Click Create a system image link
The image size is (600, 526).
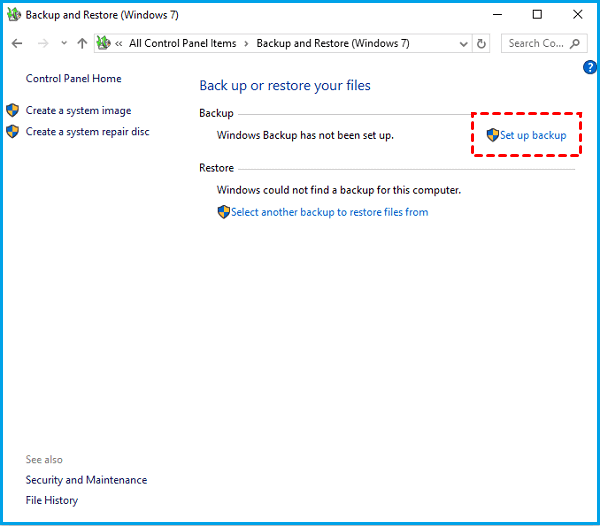click(x=78, y=111)
